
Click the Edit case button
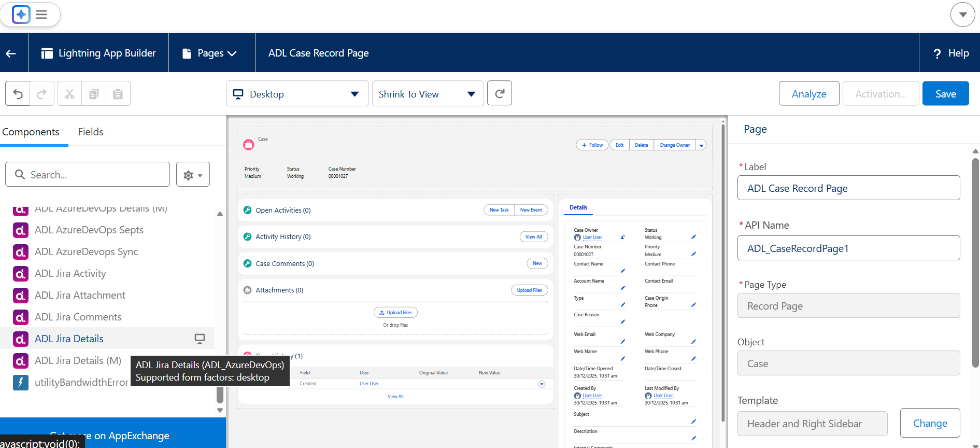click(619, 145)
